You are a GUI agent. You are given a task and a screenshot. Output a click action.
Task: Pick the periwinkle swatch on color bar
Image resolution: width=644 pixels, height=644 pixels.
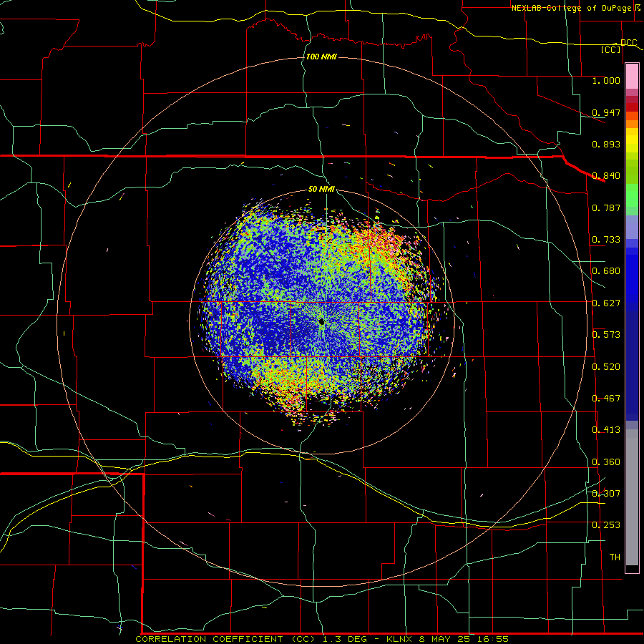pyautogui.click(x=632, y=227)
